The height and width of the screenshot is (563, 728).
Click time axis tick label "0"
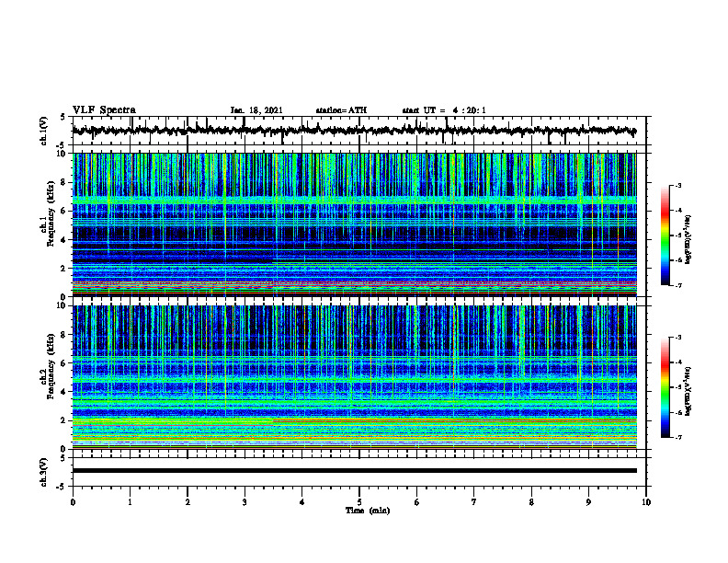pos(73,502)
